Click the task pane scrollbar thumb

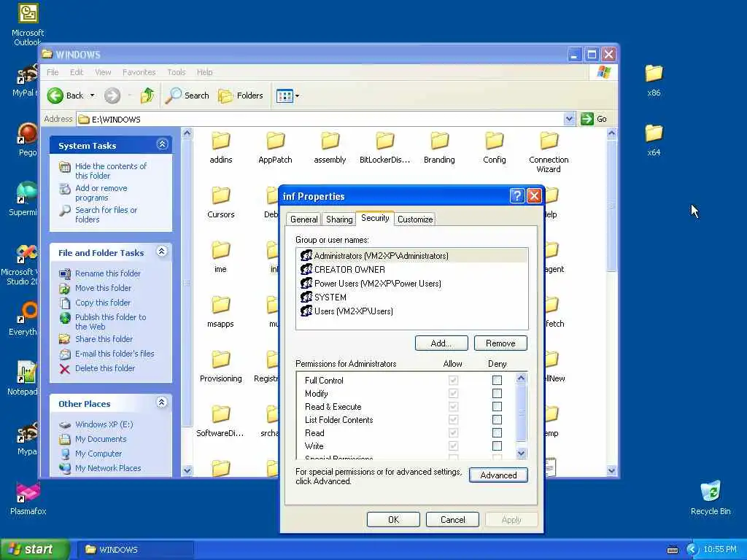click(187, 283)
